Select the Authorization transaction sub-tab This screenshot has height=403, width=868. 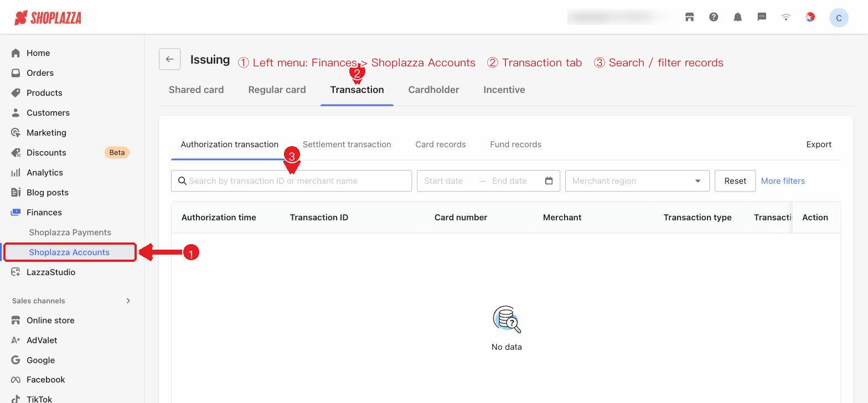[x=230, y=144]
